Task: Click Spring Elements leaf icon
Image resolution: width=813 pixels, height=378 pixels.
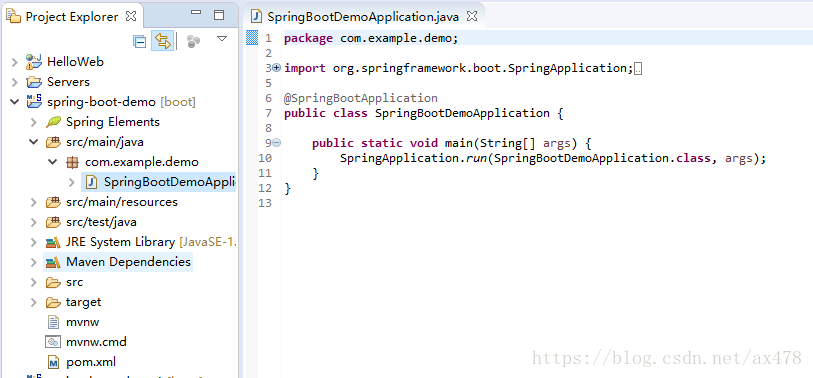Action: point(53,122)
